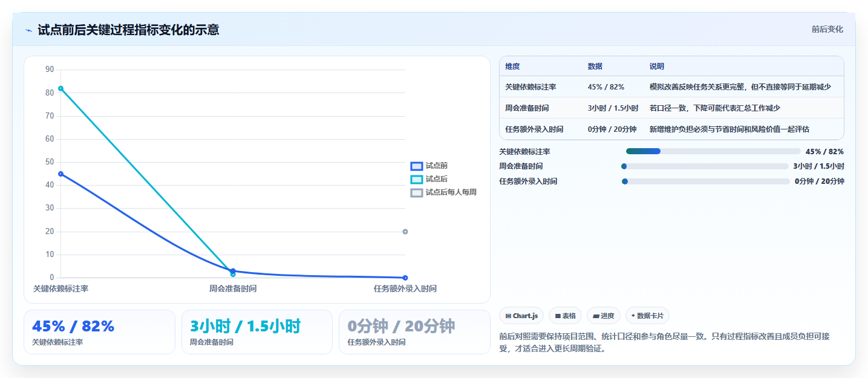Image resolution: width=868 pixels, height=378 pixels.
Task: Click the 维度 table column header
Action: [512, 67]
